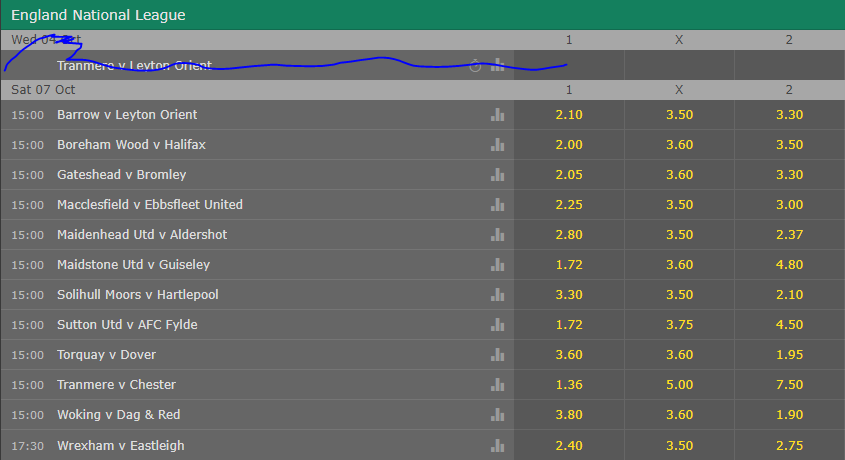Click 17:30 kickoff time for Wrexham match

27,446
